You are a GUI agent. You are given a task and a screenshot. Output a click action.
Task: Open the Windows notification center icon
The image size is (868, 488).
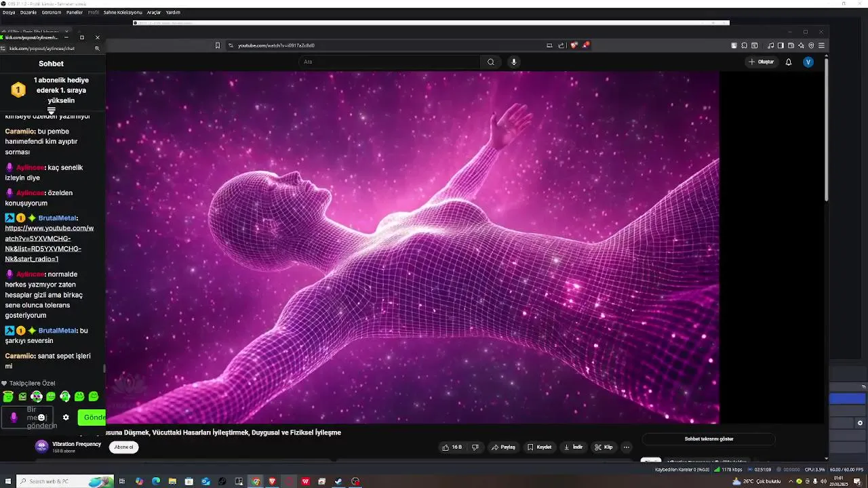[857, 481]
